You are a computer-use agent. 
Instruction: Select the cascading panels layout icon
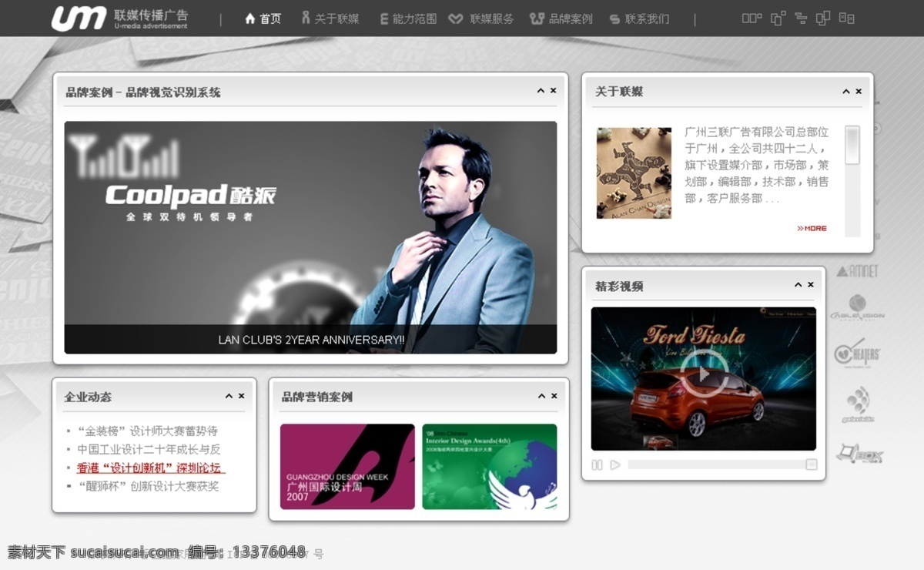coord(778,18)
